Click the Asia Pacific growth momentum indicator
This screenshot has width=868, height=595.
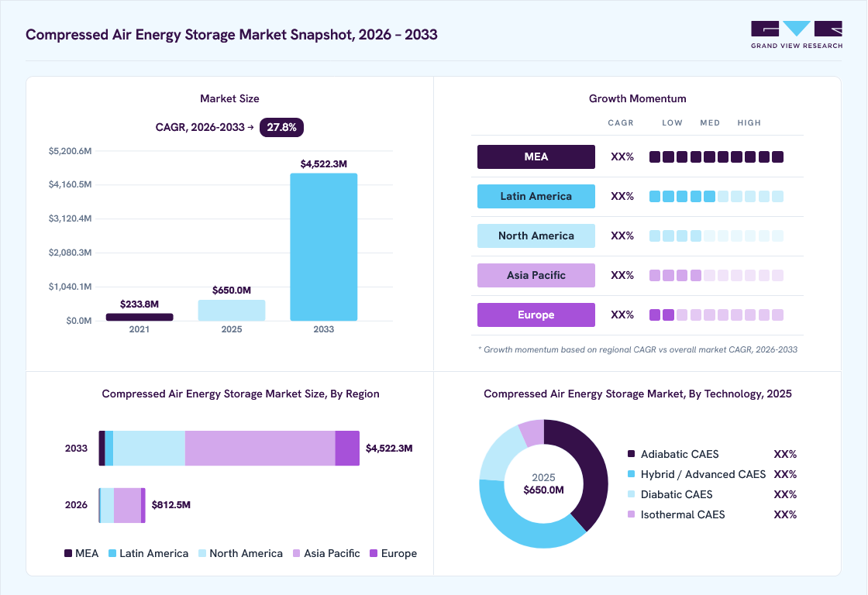click(x=716, y=275)
